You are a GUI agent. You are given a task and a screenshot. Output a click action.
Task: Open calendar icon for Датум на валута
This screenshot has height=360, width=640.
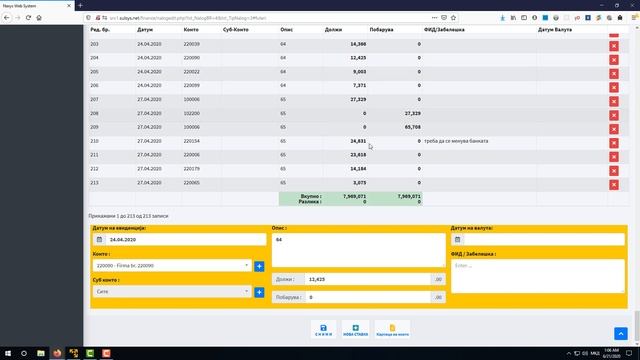click(458, 240)
